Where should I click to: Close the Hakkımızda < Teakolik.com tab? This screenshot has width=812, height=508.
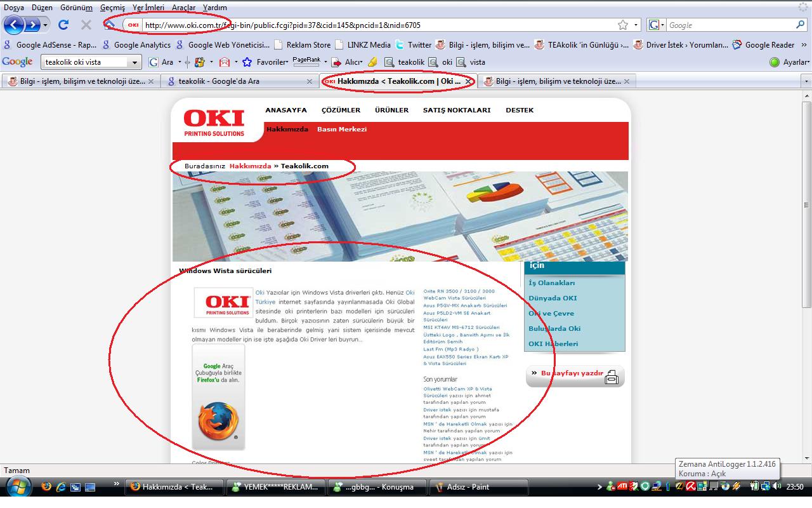pos(468,81)
